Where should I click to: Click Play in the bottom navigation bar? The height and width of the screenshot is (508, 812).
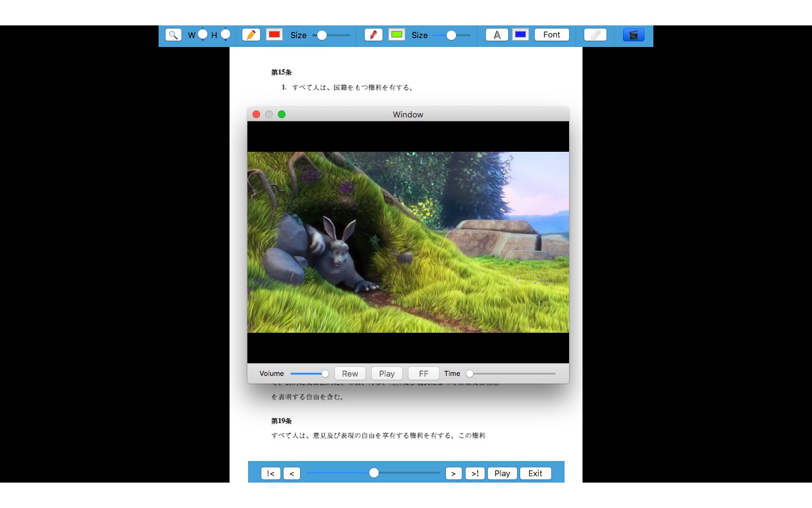point(502,473)
